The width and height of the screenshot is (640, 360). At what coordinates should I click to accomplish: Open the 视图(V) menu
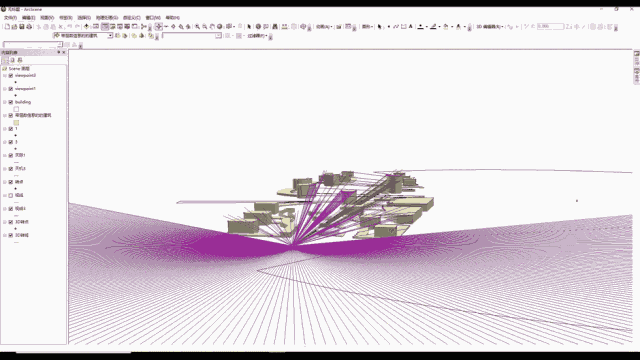pos(47,18)
